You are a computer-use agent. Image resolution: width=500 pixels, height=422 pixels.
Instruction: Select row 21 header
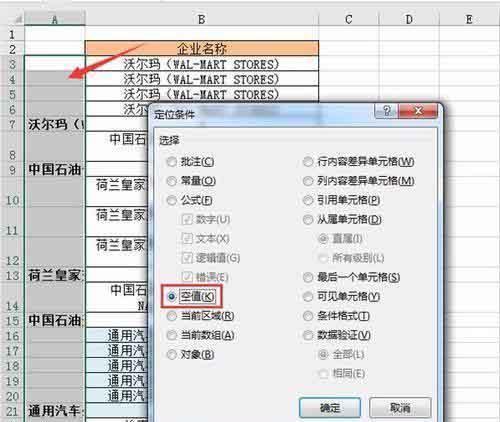click(x=12, y=411)
